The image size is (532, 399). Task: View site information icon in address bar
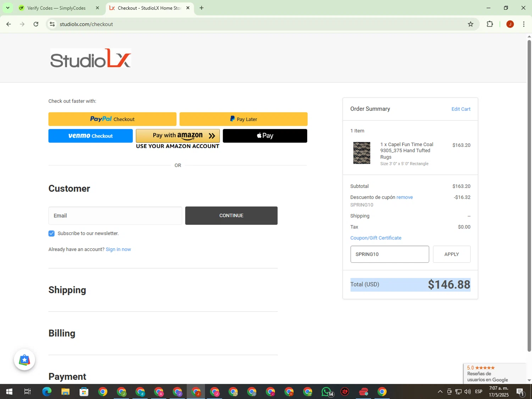[52, 24]
